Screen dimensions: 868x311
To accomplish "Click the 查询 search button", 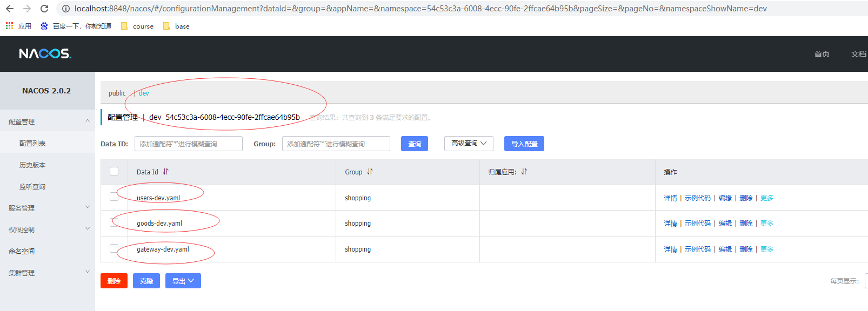I will point(415,144).
